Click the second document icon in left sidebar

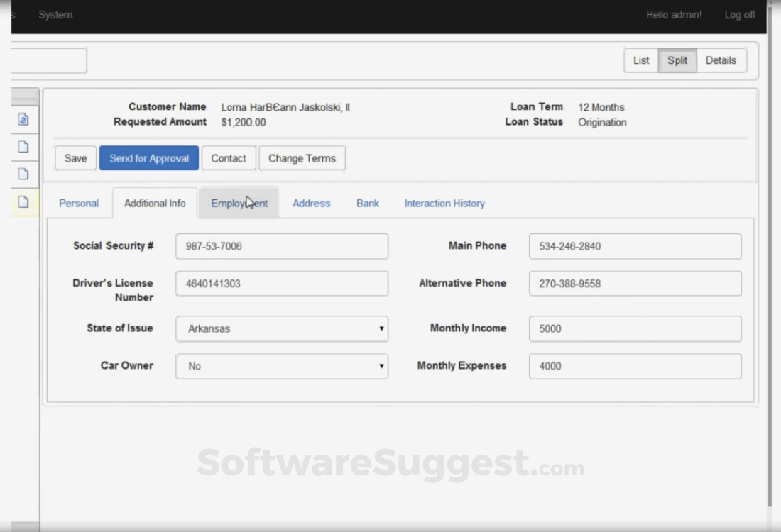[x=23, y=147]
